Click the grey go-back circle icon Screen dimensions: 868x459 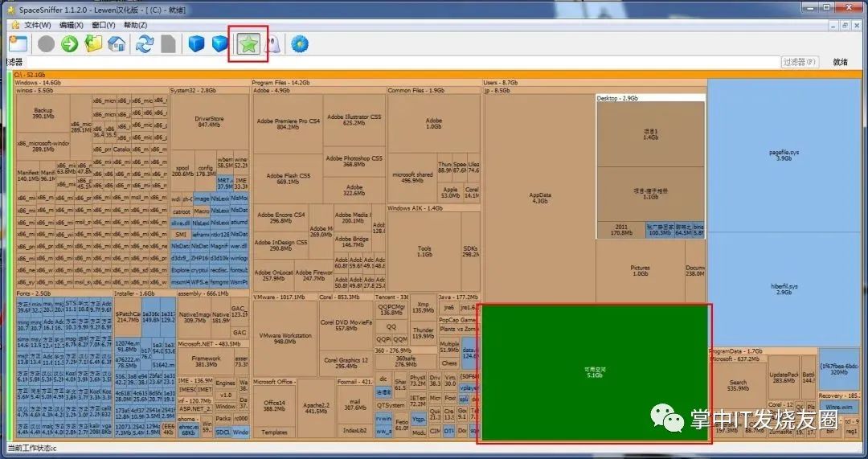46,44
